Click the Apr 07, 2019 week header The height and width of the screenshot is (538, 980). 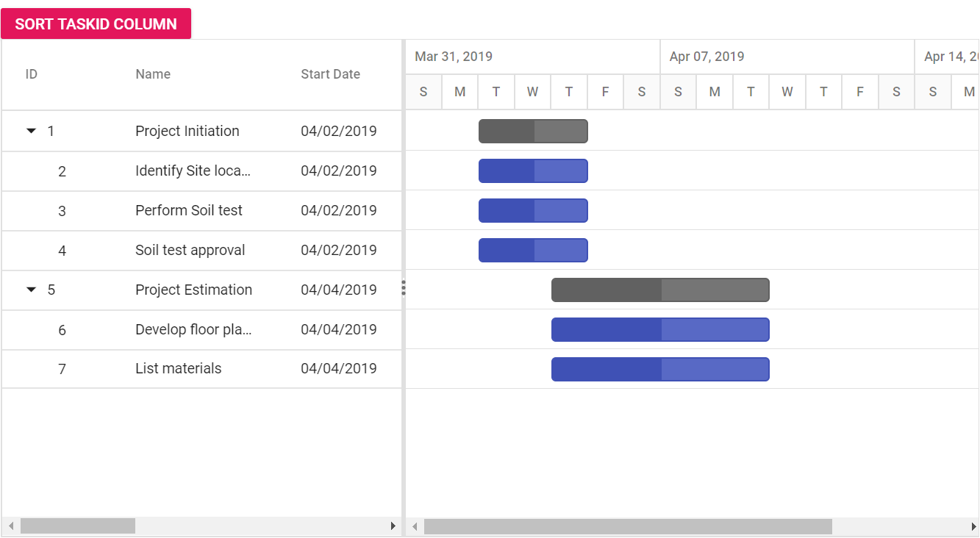click(x=787, y=57)
